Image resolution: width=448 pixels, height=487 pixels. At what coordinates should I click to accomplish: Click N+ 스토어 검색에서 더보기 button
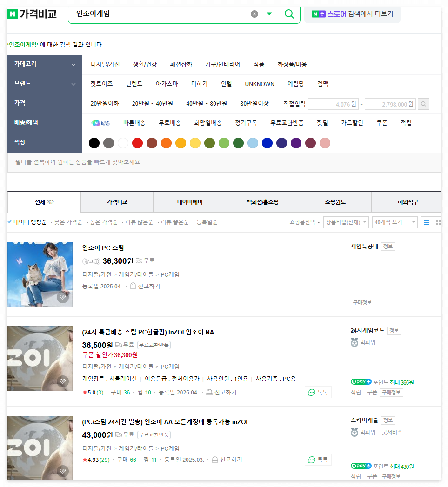pyautogui.click(x=352, y=14)
